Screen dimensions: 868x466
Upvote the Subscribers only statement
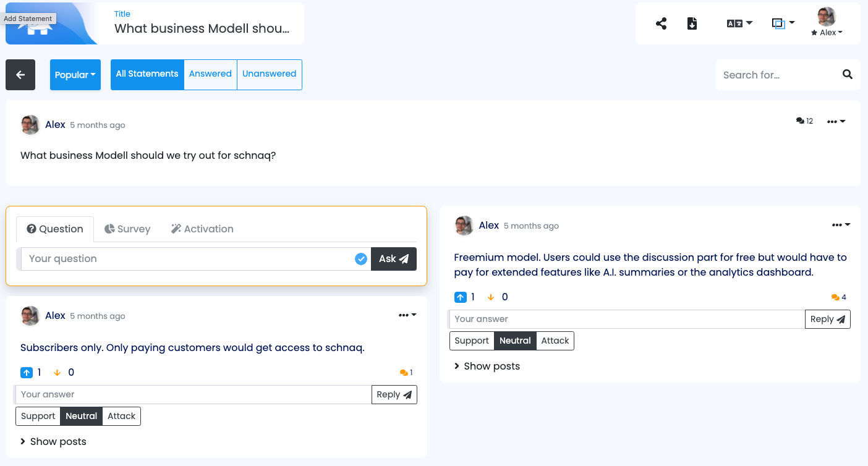click(26, 373)
